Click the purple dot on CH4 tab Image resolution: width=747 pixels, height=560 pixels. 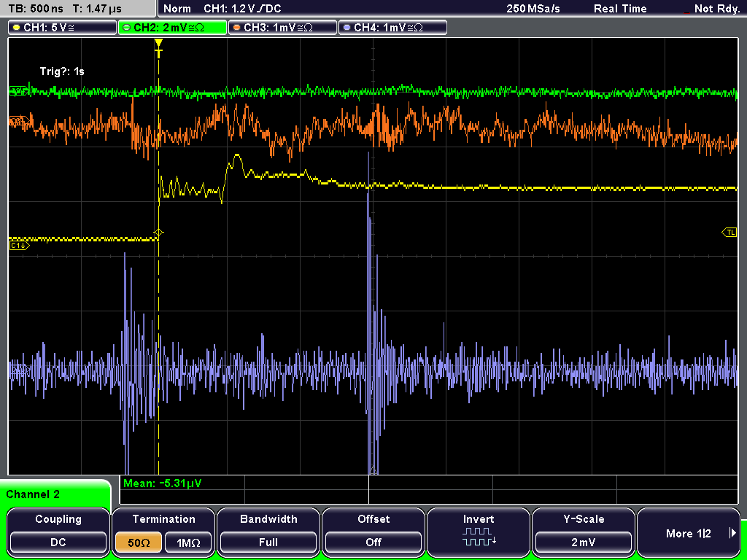pos(347,28)
